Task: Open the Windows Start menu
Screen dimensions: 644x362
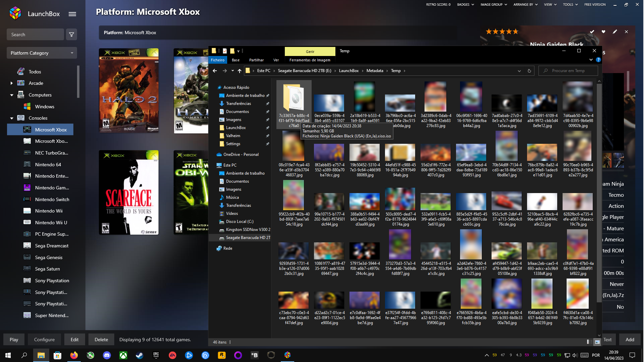Action: (8, 355)
